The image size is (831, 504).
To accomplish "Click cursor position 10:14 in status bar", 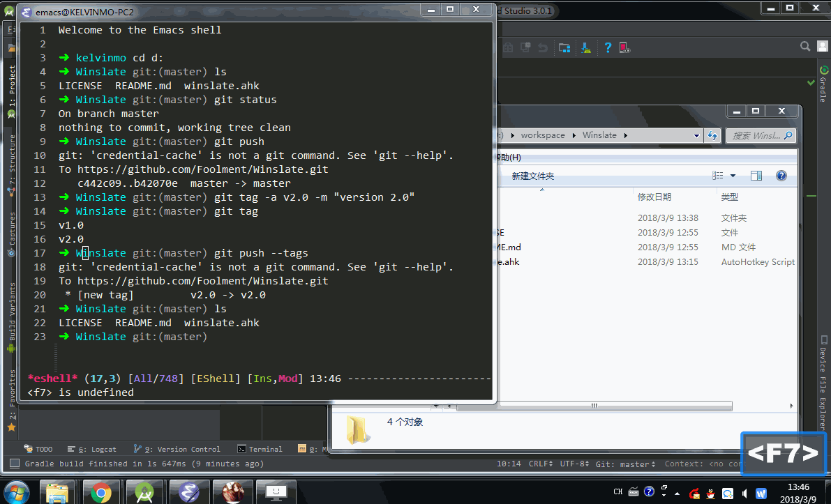I will [x=509, y=464].
